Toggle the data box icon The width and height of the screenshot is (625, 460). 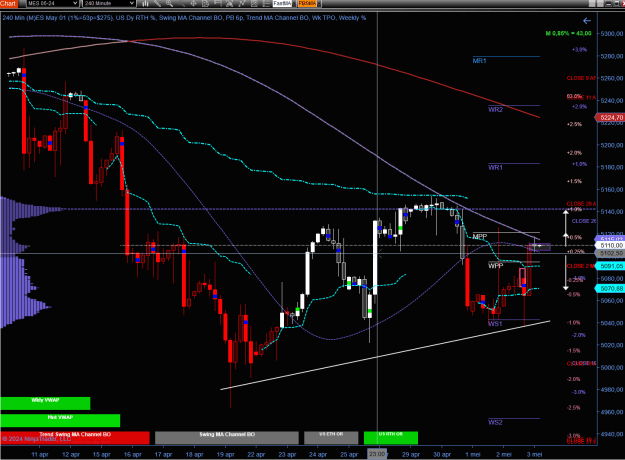[x=206, y=4]
